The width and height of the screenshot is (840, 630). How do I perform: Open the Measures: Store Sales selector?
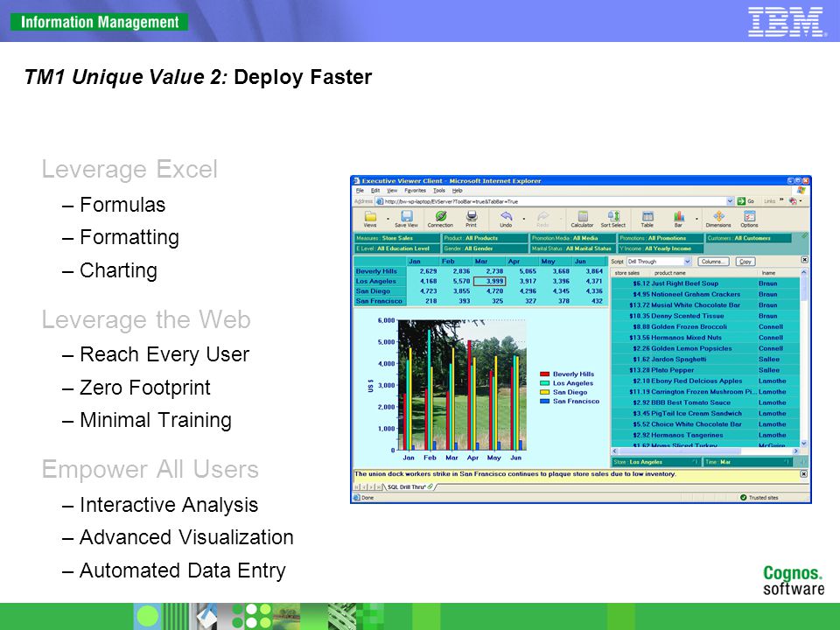coord(397,238)
